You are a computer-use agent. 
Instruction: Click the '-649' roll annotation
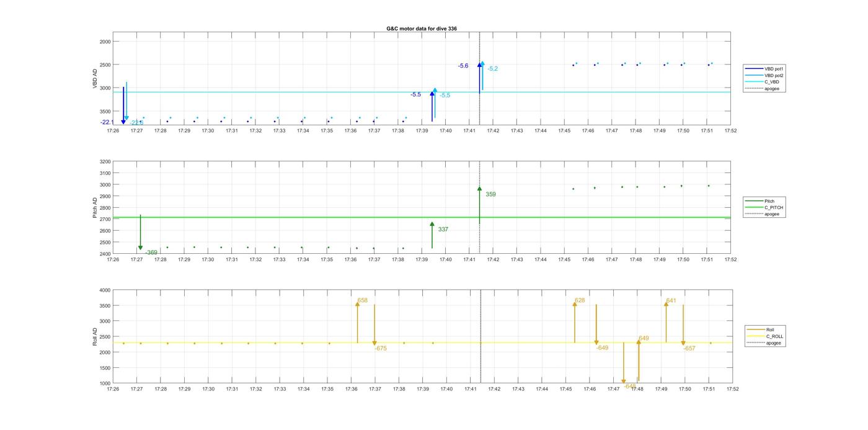[x=602, y=348]
